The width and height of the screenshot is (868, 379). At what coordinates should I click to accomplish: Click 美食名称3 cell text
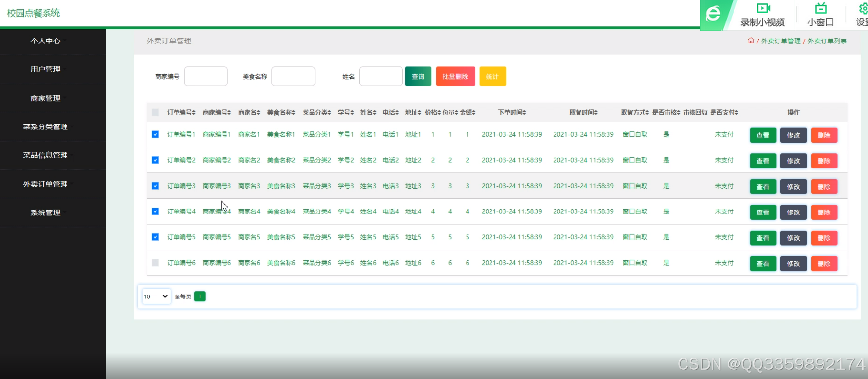pos(281,186)
